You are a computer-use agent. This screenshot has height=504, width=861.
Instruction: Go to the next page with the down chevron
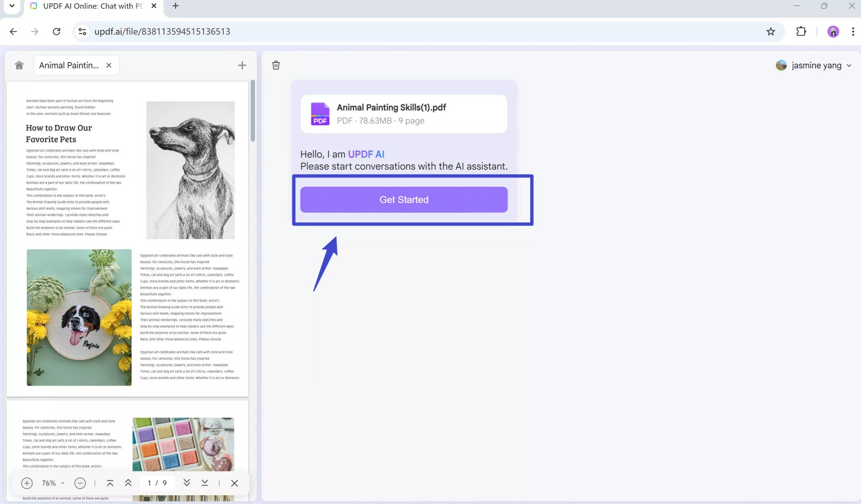[187, 483]
